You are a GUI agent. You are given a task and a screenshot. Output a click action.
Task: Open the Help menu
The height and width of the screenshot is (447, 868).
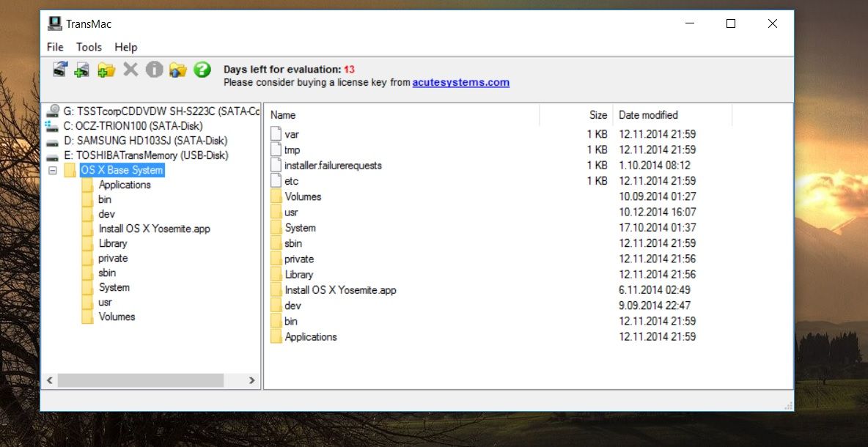point(126,47)
